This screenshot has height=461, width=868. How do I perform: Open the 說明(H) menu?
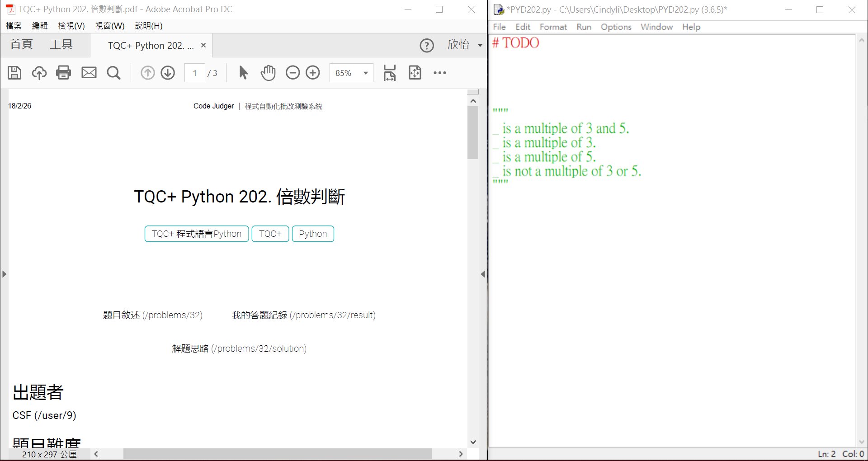coord(149,26)
